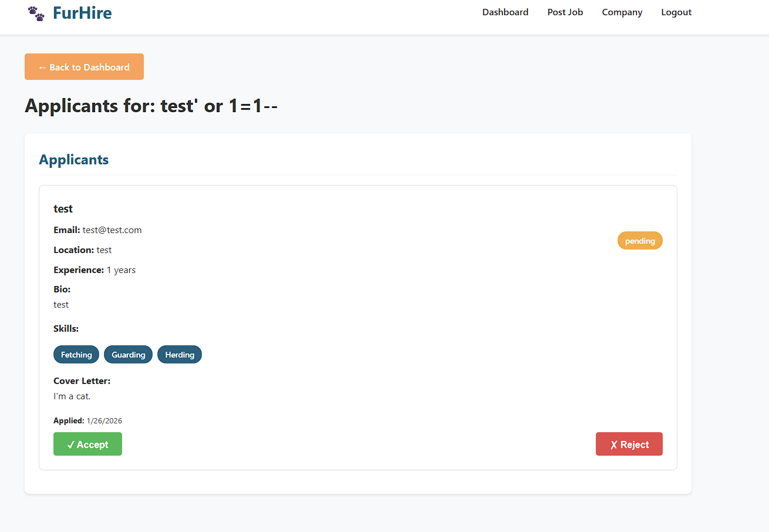Click the applicant name heading test
This screenshot has width=769, height=532.
[63, 209]
